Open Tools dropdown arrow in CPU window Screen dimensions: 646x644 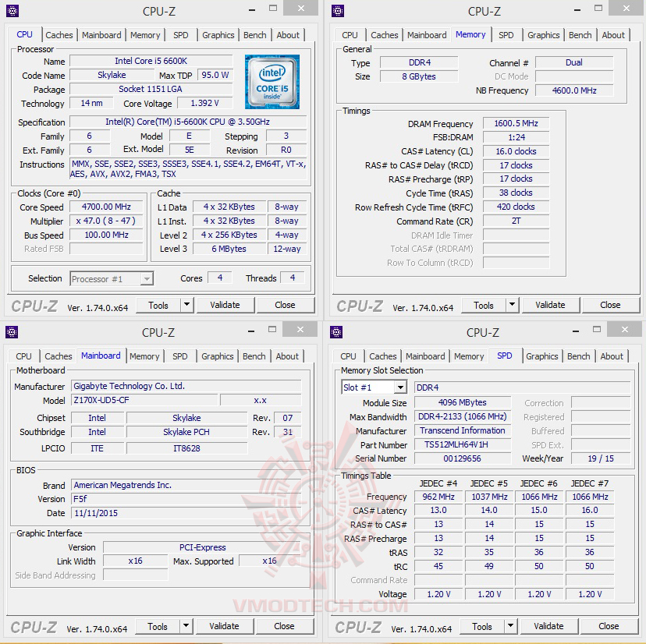(x=186, y=305)
